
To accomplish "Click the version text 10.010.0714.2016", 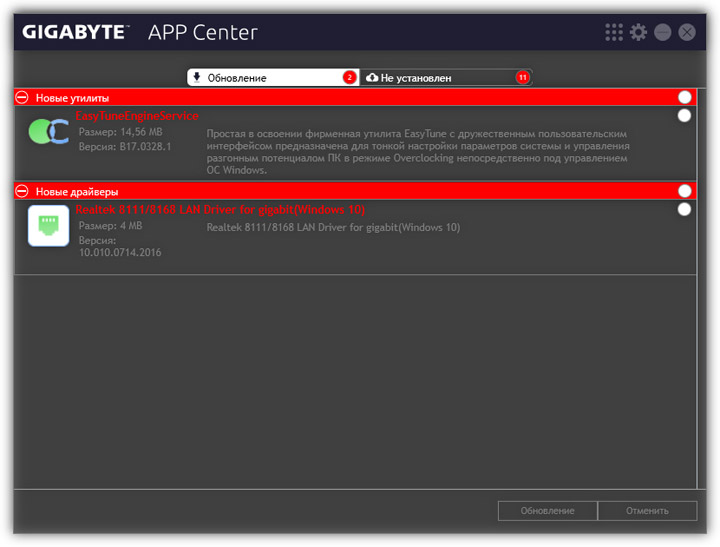I will pyautogui.click(x=120, y=252).
